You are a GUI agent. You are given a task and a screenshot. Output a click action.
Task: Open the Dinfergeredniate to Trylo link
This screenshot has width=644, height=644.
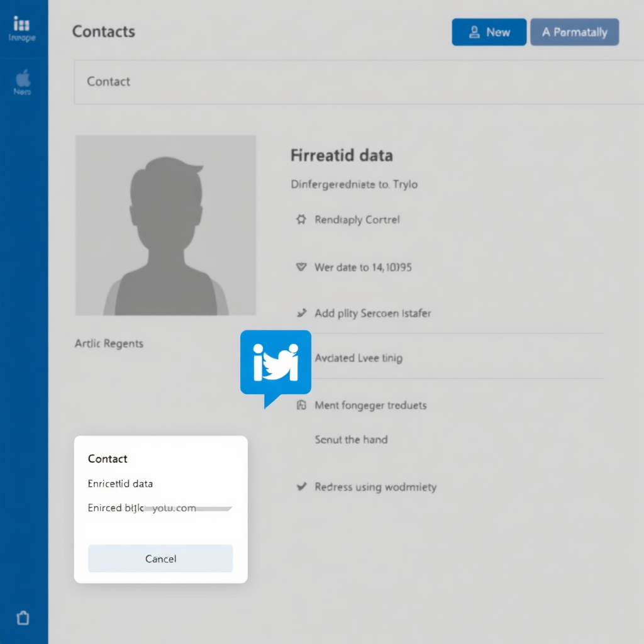tap(354, 184)
